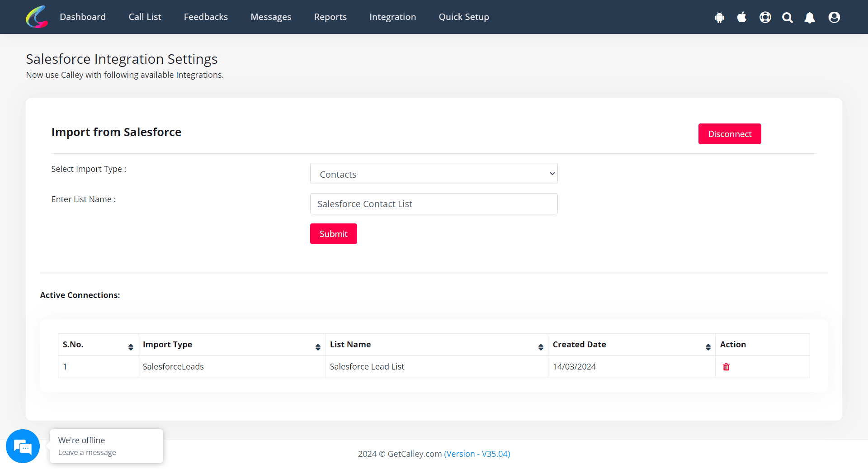
Task: Open the Apple iOS app icon
Action: coord(742,17)
